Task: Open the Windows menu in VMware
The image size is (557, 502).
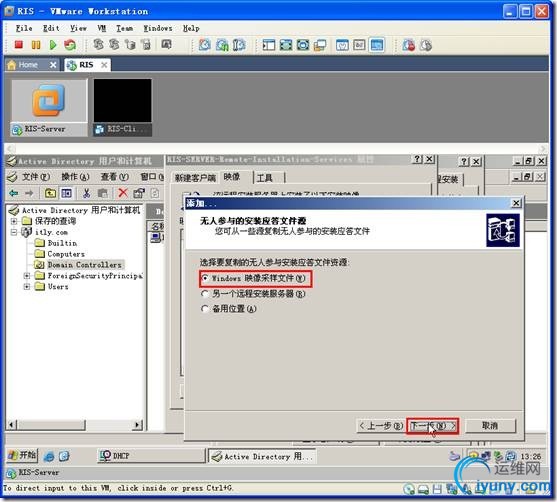Action: point(158,28)
